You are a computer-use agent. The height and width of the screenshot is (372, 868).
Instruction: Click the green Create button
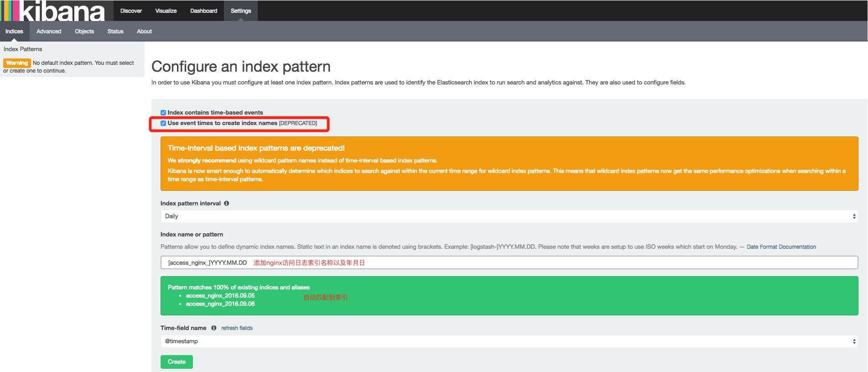point(177,362)
